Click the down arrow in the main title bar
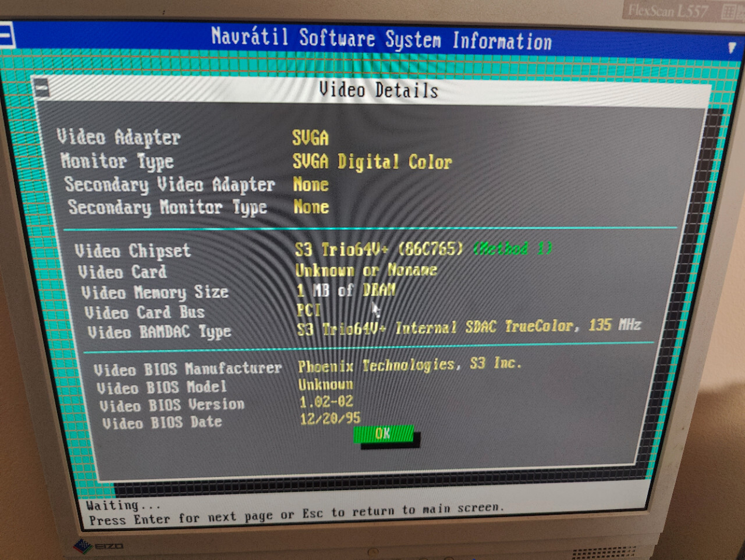Screen dimensions: 745x560 pyautogui.click(x=732, y=48)
